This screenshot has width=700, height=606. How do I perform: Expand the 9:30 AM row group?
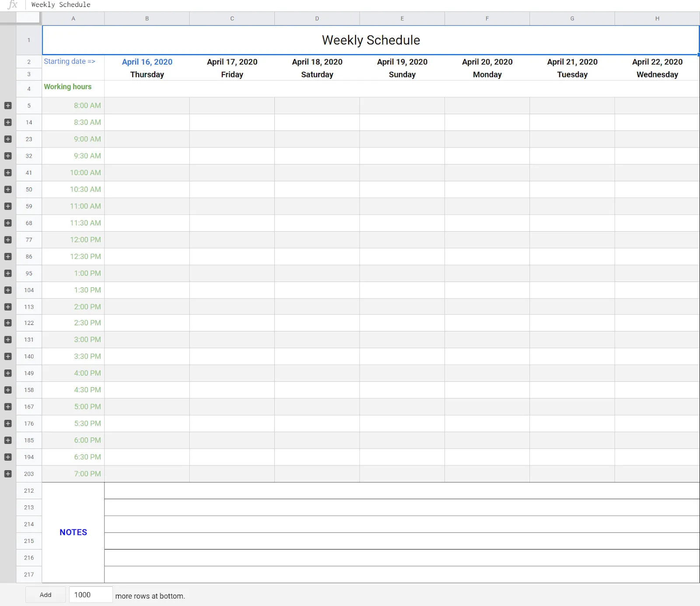[x=7, y=156]
